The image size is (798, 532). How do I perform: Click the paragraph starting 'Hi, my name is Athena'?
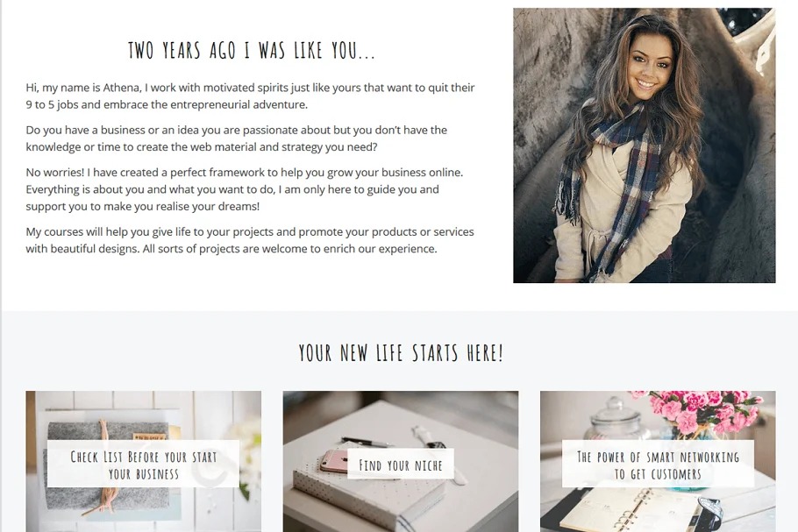tap(250, 96)
